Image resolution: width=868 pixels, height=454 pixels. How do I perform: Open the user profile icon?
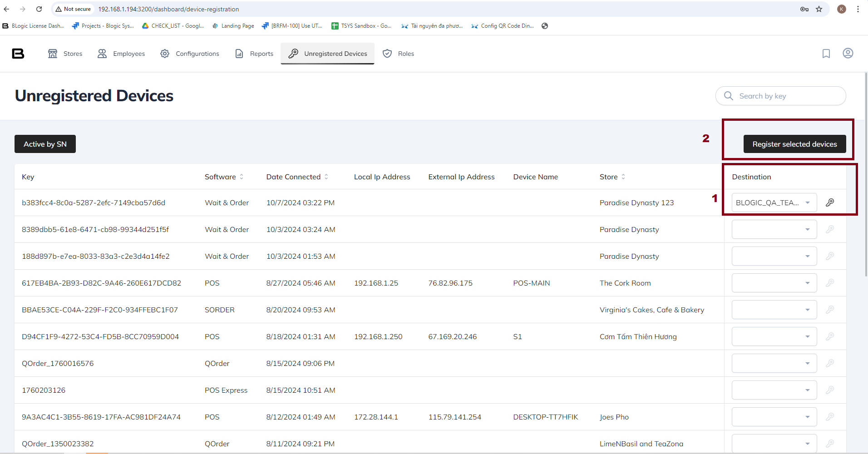tap(848, 54)
